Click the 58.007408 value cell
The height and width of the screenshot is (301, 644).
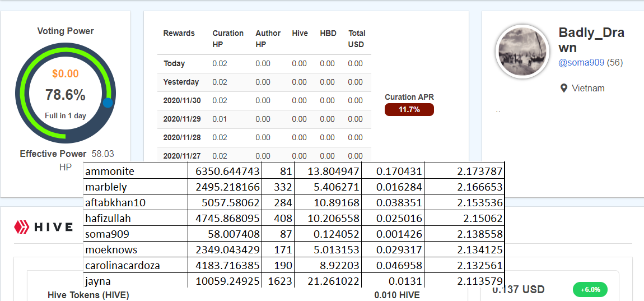[225, 234]
